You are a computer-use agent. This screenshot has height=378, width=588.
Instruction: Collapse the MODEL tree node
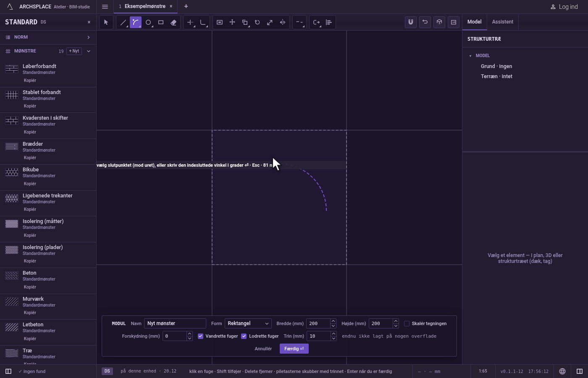point(470,56)
